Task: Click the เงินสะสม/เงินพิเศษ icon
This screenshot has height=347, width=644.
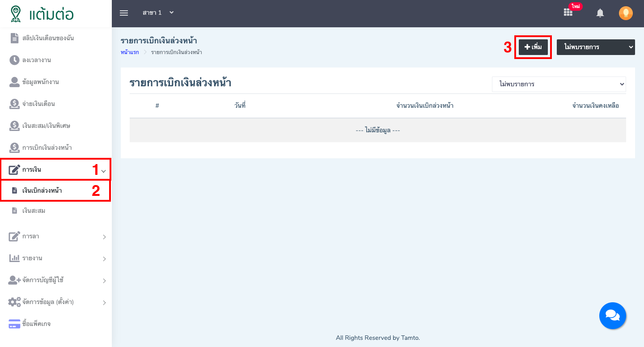Action: pyautogui.click(x=15, y=126)
